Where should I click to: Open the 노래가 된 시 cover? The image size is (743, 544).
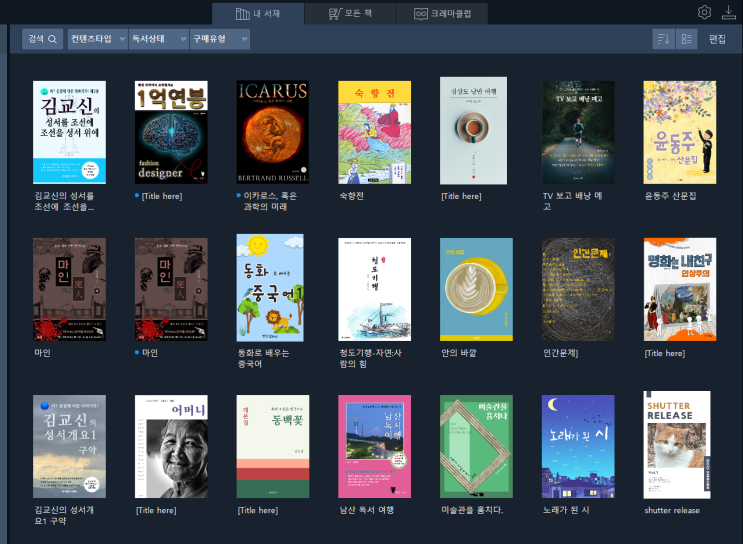coord(578,446)
